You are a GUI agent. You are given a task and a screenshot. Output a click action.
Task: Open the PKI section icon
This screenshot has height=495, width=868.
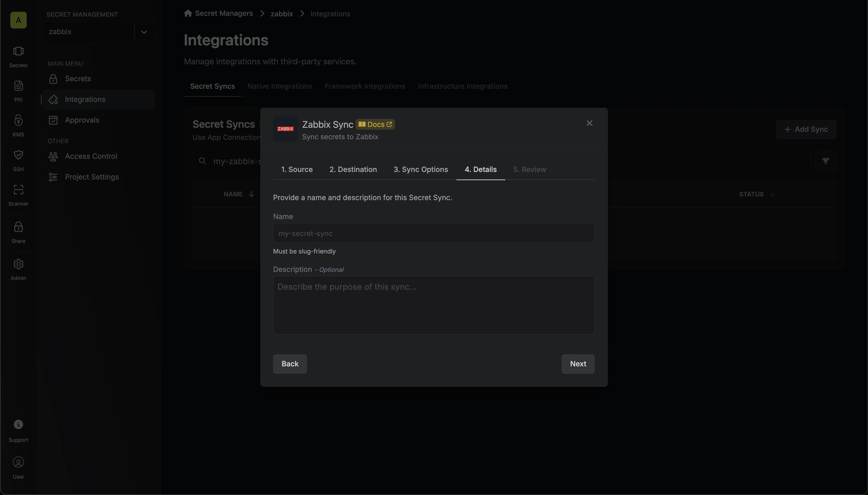pyautogui.click(x=18, y=86)
